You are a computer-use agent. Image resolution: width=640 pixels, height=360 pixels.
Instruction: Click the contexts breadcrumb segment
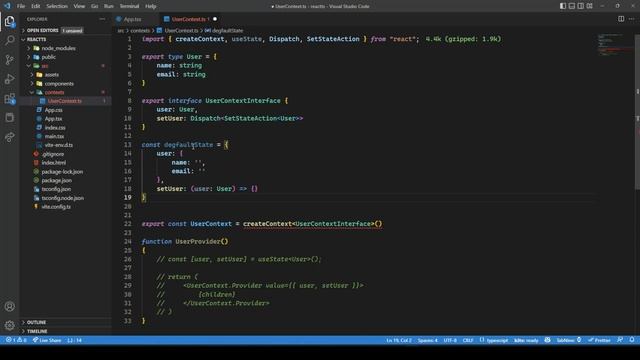point(140,31)
